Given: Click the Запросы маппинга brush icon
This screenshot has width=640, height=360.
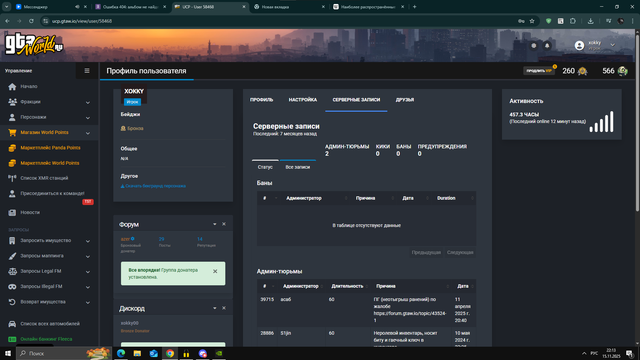Looking at the screenshot, I should tap(12, 256).
